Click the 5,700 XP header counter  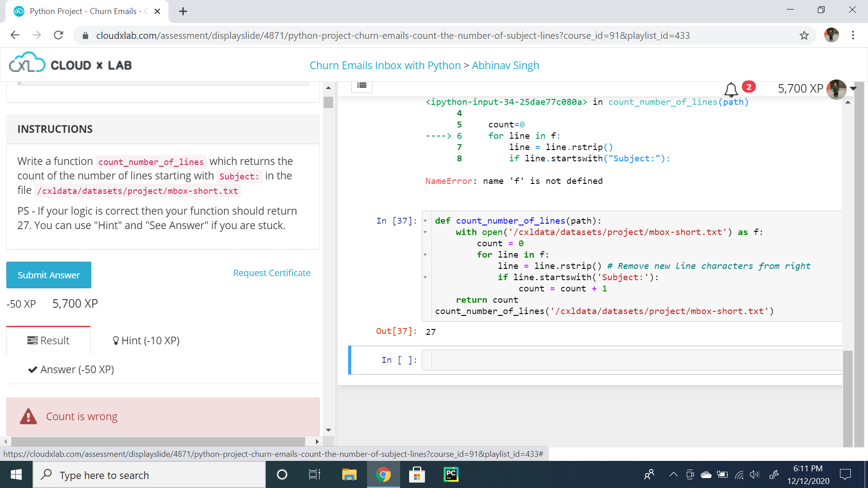click(800, 89)
